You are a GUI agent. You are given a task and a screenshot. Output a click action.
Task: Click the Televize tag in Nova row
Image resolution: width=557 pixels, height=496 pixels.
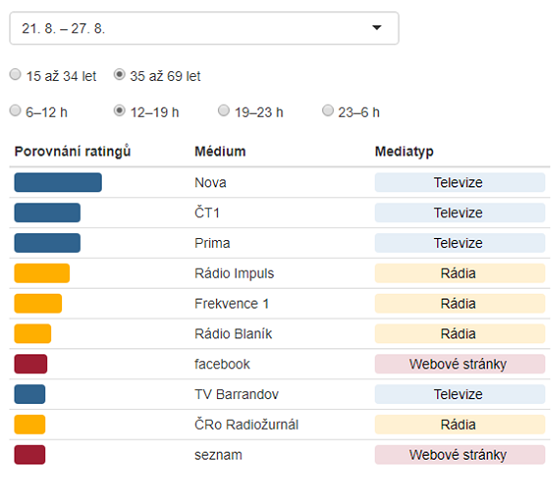click(x=460, y=182)
